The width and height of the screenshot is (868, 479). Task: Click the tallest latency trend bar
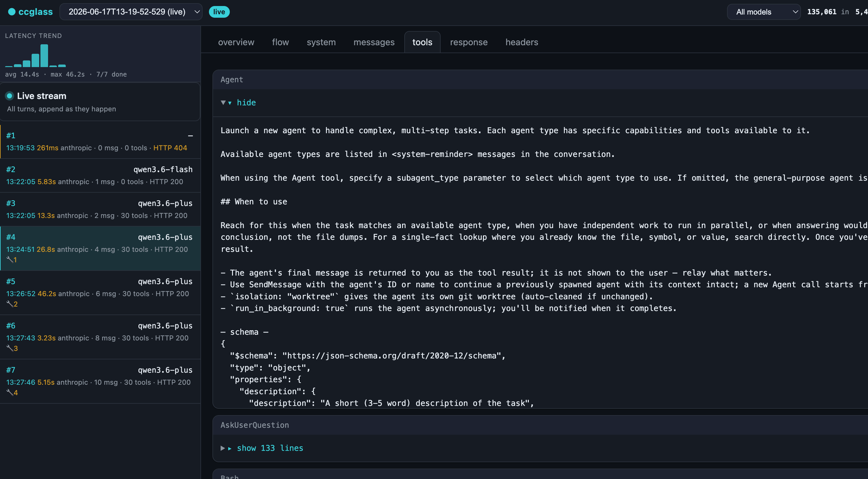[44, 56]
